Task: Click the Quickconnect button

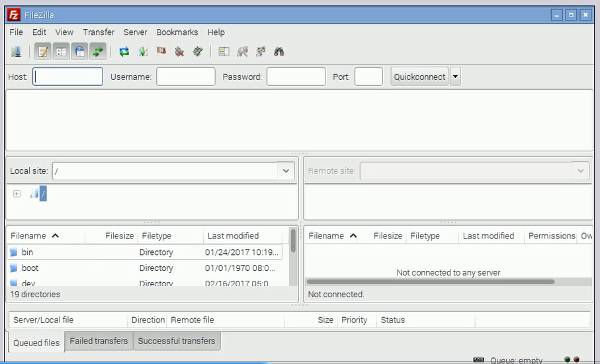Action: click(x=419, y=77)
